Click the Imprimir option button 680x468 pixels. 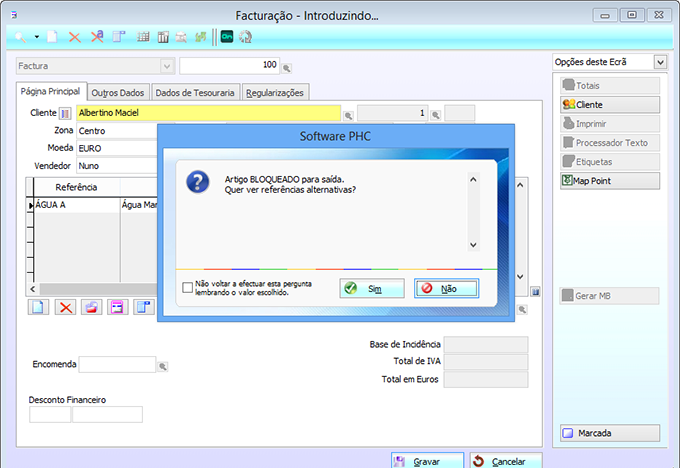tap(610, 124)
